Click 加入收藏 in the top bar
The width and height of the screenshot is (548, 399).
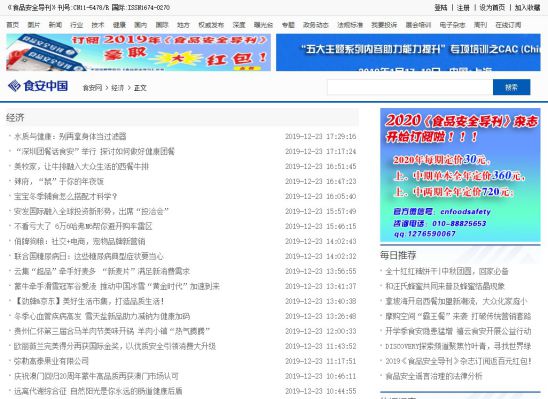click(527, 7)
